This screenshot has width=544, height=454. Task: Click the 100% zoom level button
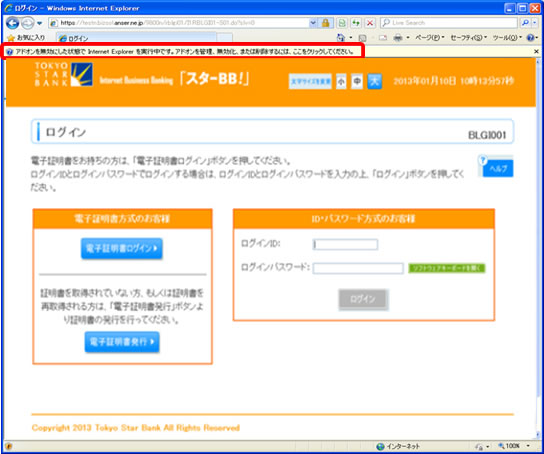tap(509, 446)
